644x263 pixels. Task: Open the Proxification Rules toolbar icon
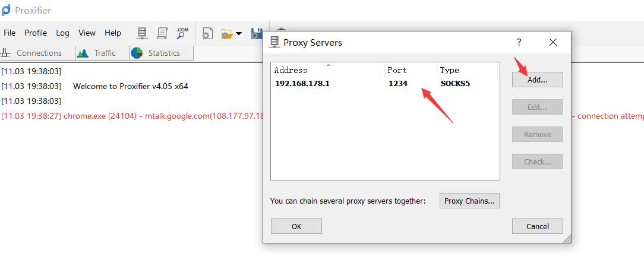(162, 33)
